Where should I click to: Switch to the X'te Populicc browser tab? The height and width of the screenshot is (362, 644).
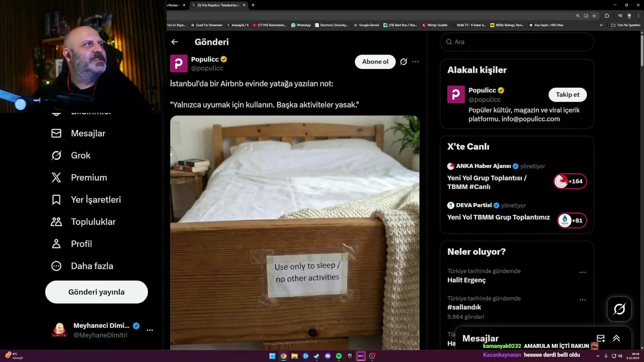coord(218,5)
